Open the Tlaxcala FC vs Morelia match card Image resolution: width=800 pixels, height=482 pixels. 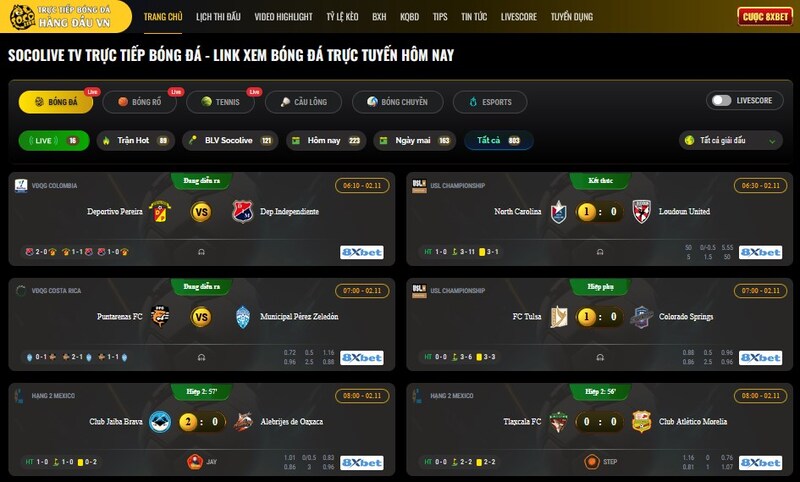pyautogui.click(x=599, y=429)
